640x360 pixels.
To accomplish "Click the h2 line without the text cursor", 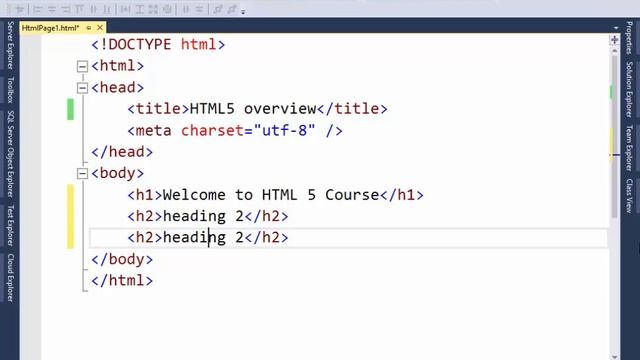I will [208, 216].
